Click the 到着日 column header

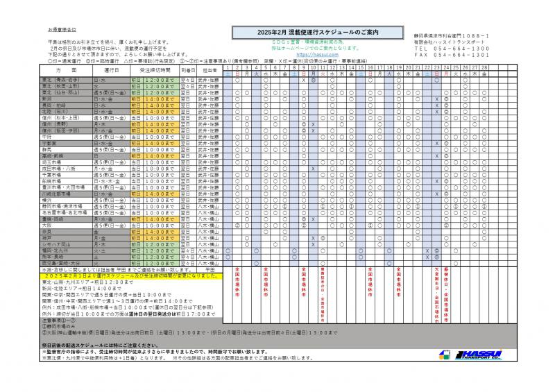pos(188,71)
